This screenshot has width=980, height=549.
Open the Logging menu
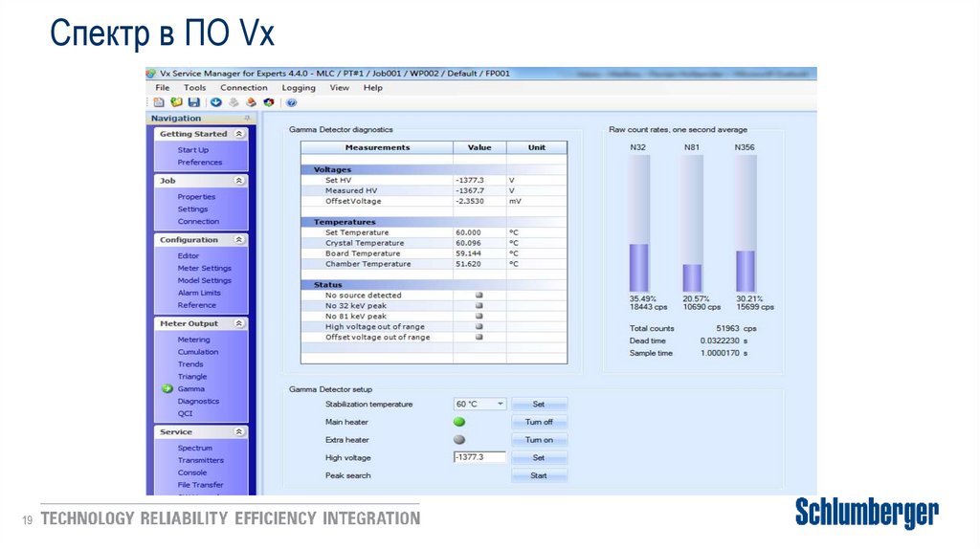point(299,87)
